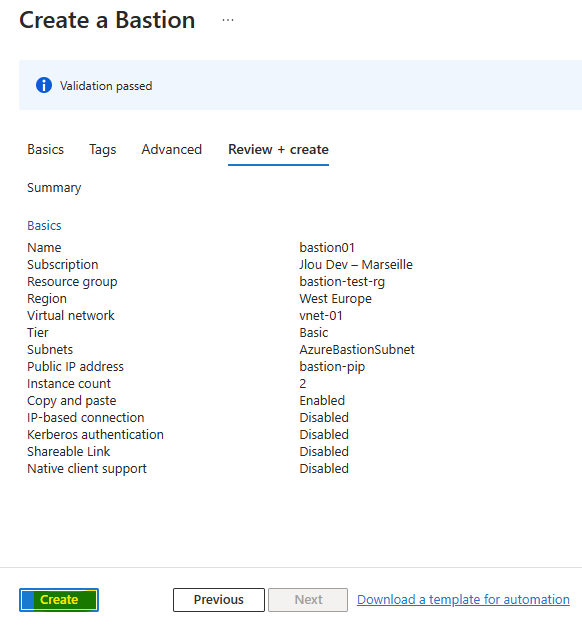Click the West Europe region value
The image size is (582, 625).
(x=335, y=299)
